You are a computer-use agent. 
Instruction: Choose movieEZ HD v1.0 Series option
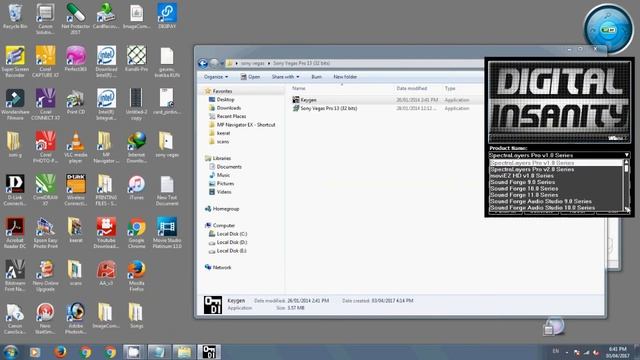(556, 176)
